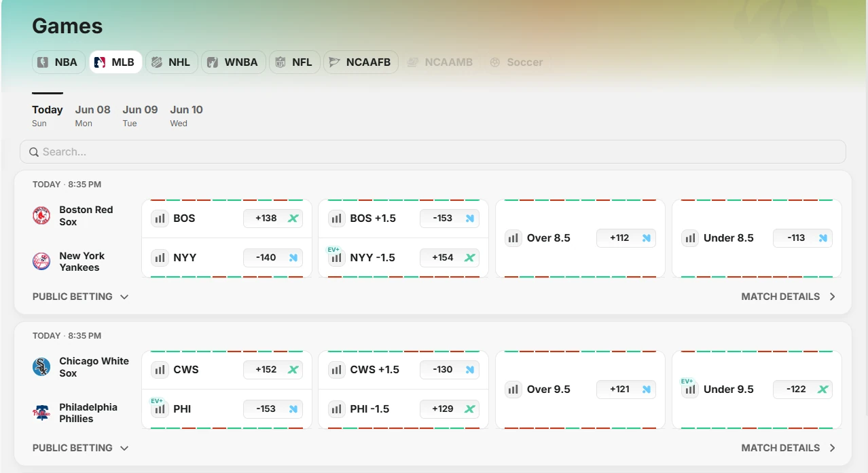Open the chart icon beside Under 8.5
The image size is (868, 473).
tap(690, 238)
